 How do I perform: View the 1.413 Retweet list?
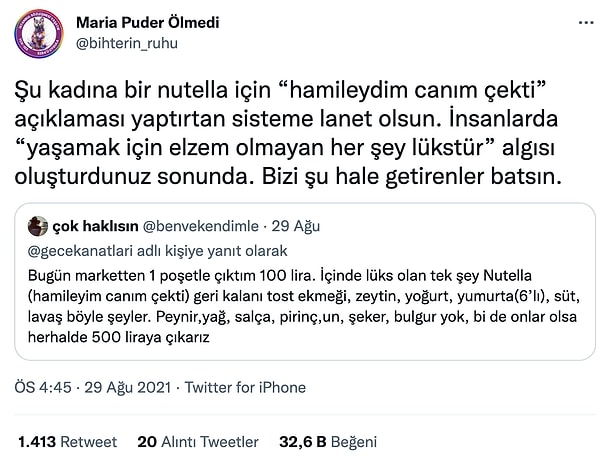(x=67, y=441)
